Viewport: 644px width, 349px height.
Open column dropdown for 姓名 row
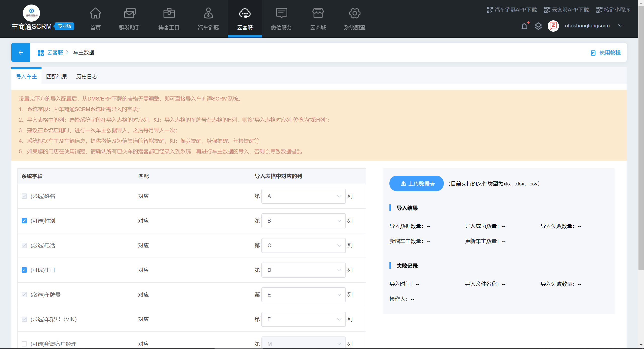point(303,196)
